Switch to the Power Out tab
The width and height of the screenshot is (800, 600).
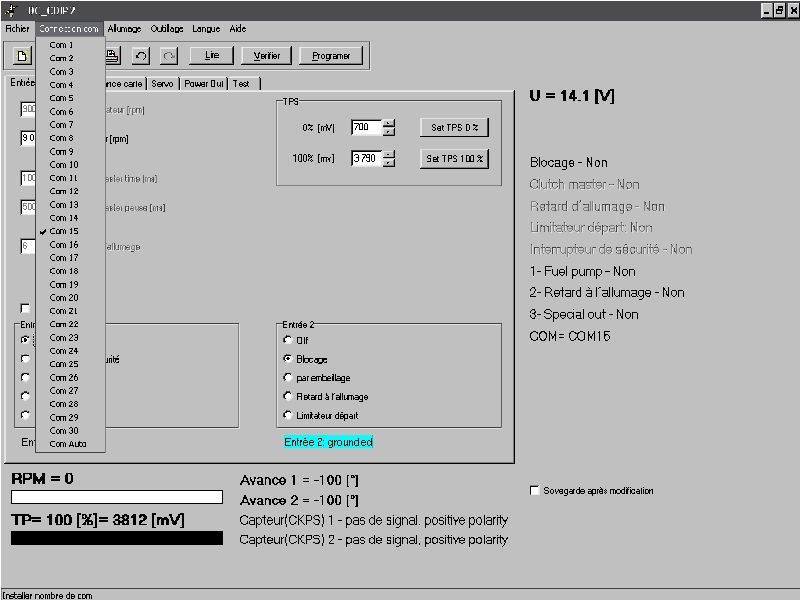coord(203,84)
